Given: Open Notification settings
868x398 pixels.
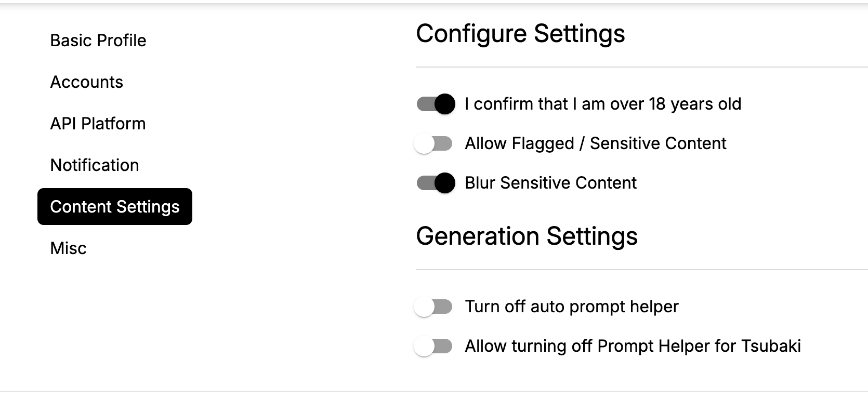Looking at the screenshot, I should 95,165.
